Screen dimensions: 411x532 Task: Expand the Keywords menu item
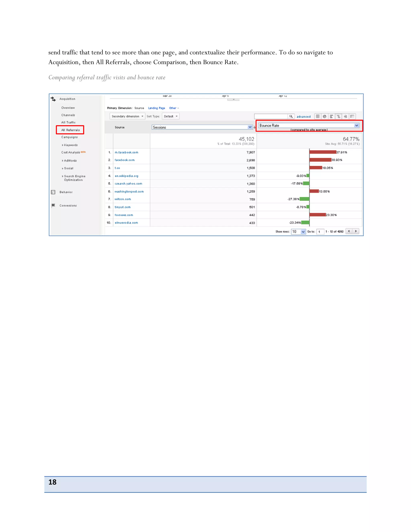pos(70,145)
